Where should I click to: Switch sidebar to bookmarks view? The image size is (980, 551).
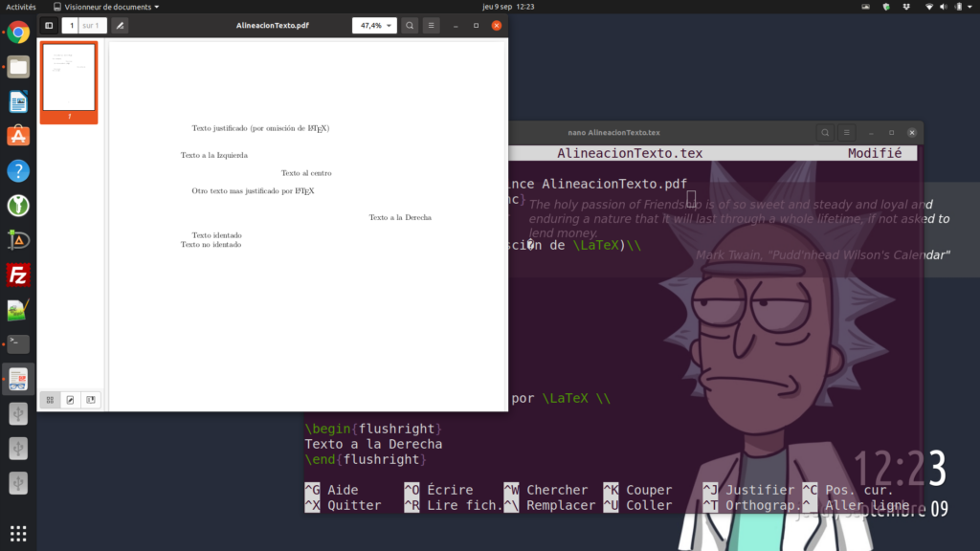pos(90,400)
